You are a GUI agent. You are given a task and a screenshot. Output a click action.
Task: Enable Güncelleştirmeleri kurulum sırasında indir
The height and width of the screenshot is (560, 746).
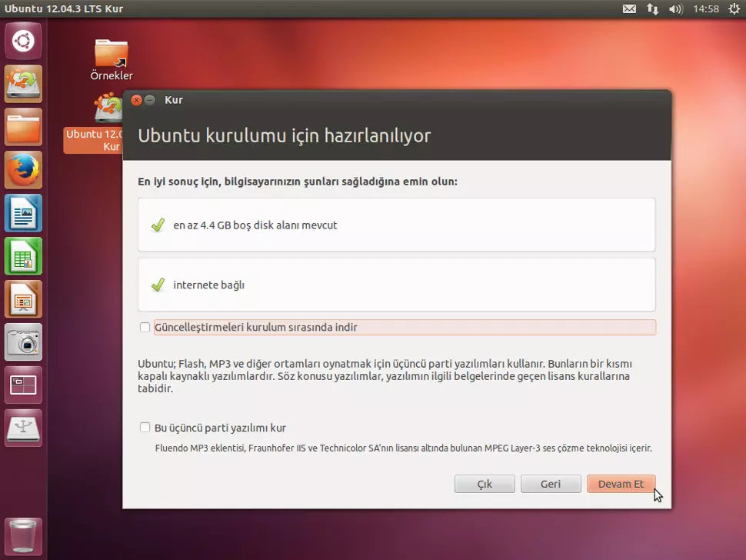tap(145, 327)
